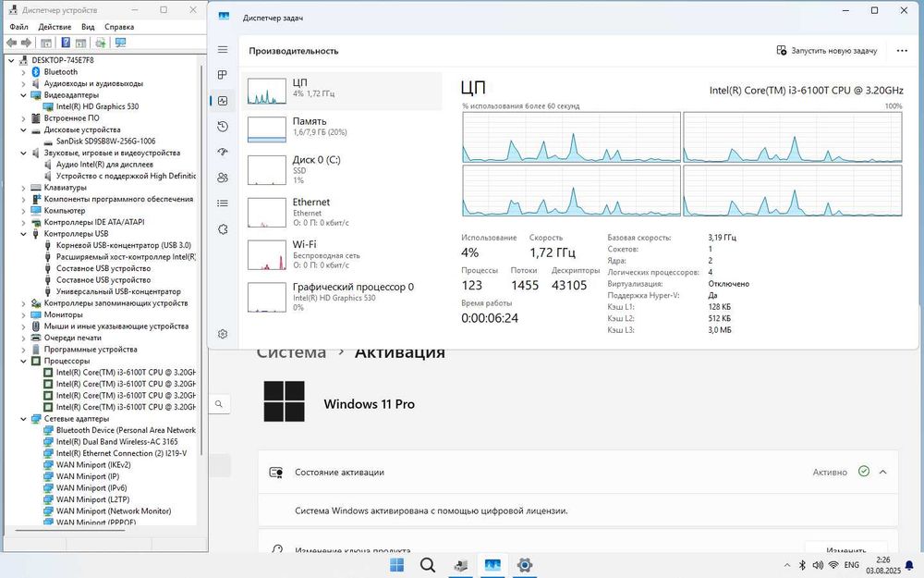The height and width of the screenshot is (578, 924).
Task: Select Wi-Fi performance item
Action: (x=342, y=254)
